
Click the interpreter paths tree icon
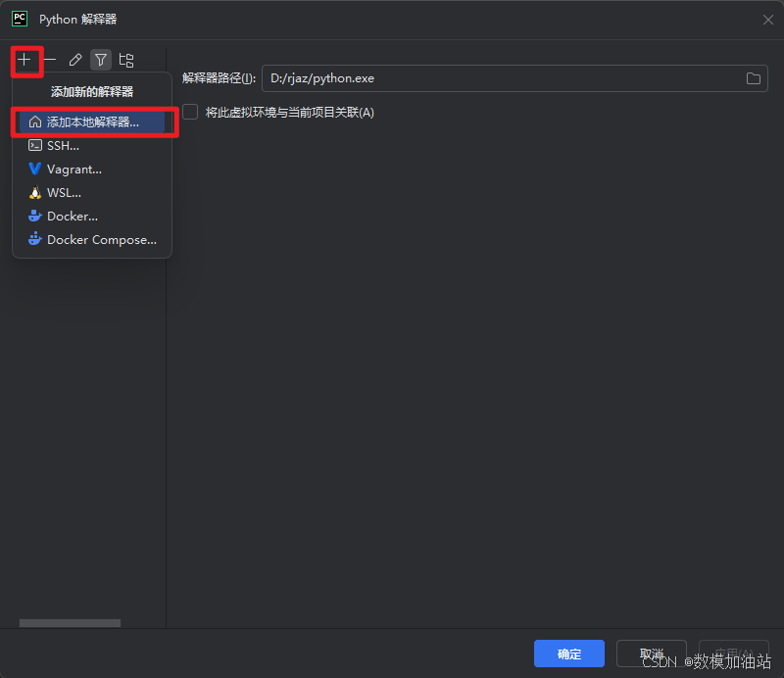(x=126, y=60)
